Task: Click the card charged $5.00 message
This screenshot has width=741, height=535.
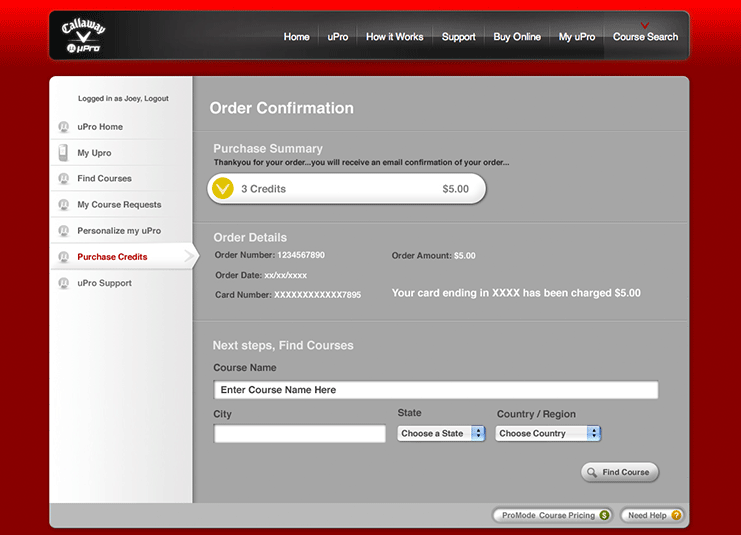Action: pyautogui.click(x=516, y=293)
